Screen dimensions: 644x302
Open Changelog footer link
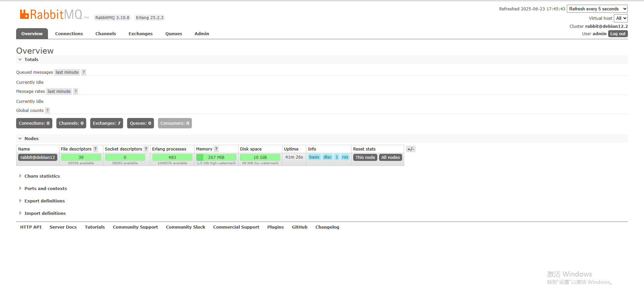pyautogui.click(x=327, y=227)
